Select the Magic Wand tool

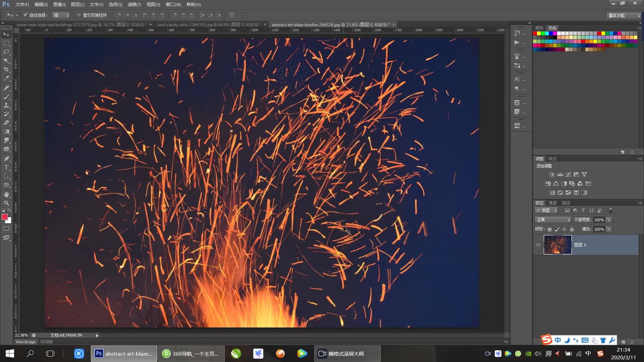(x=6, y=61)
